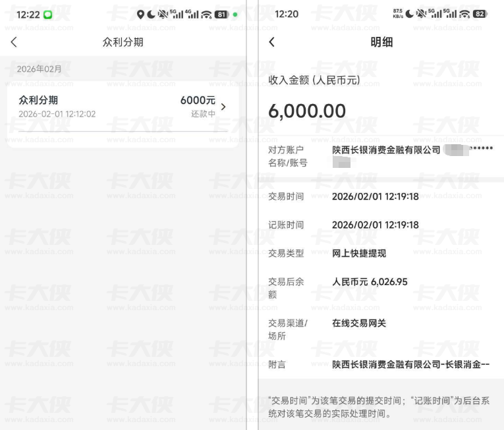Tap the moon do-not-disturb icon in left status bar
504x430 pixels.
coord(151,14)
